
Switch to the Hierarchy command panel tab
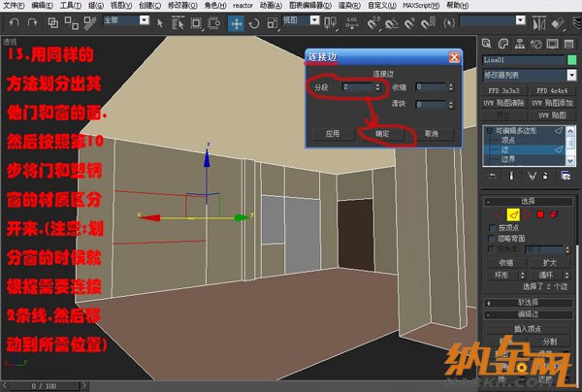coord(520,44)
